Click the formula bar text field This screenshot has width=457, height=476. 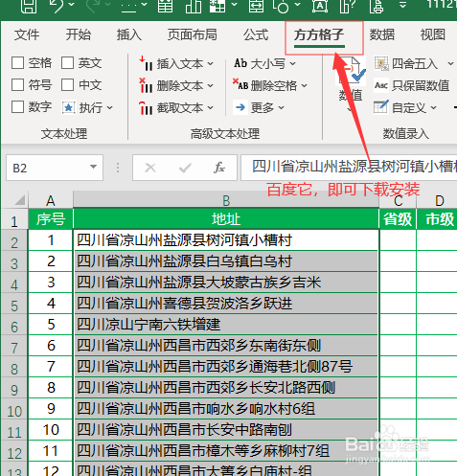click(x=349, y=168)
